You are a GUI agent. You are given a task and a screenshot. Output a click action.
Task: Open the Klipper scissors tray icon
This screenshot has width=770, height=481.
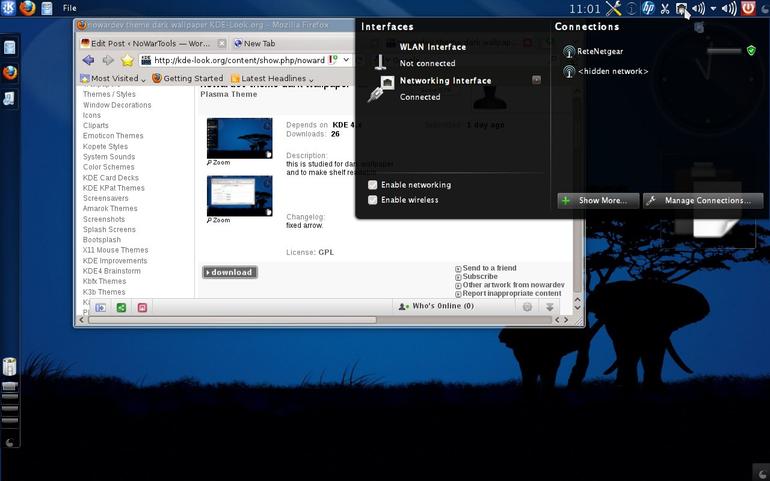[665, 8]
